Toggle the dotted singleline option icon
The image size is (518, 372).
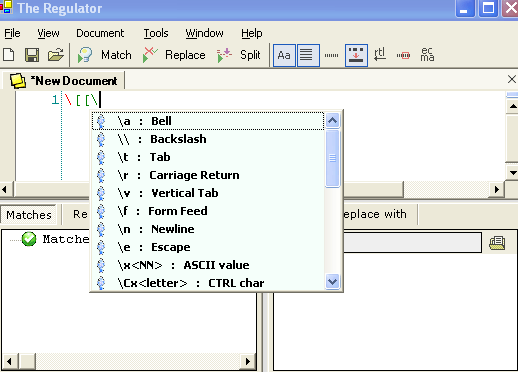(331, 55)
